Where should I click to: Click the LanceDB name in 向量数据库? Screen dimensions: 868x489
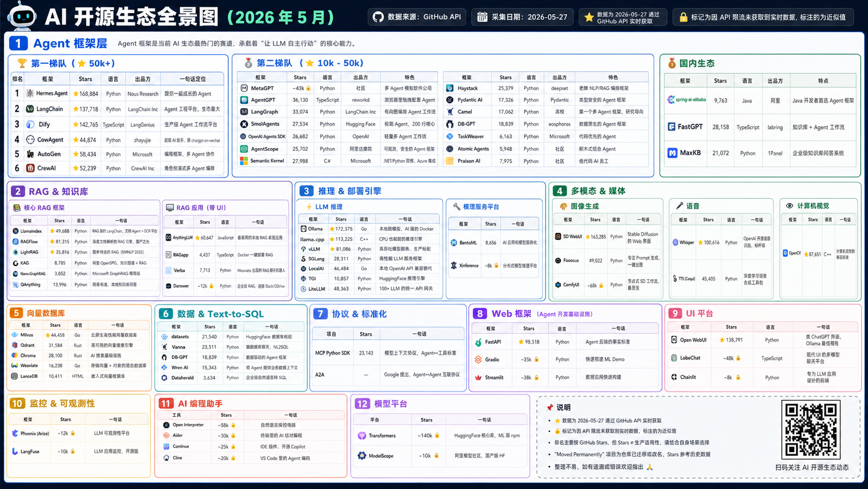tap(29, 376)
